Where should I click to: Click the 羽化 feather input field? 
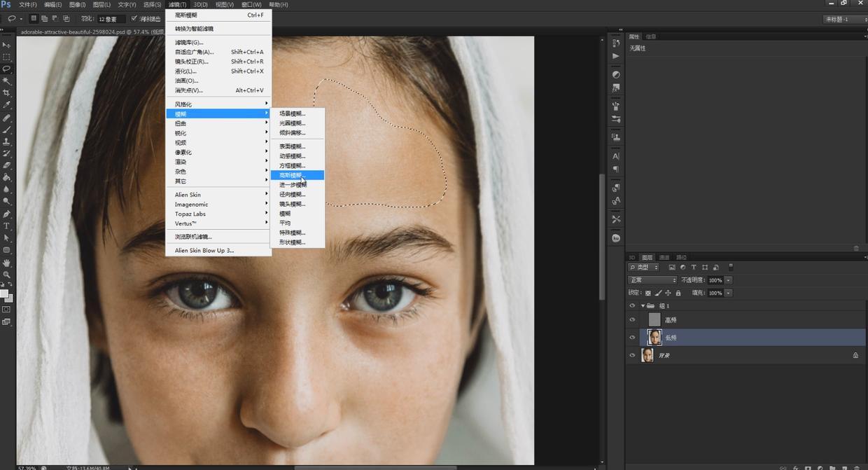[111, 19]
